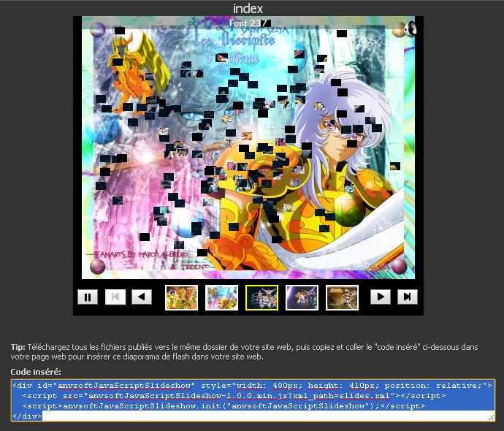Image resolution: width=504 pixels, height=431 pixels.
Task: Click the closing div line in code
Action: point(27,416)
